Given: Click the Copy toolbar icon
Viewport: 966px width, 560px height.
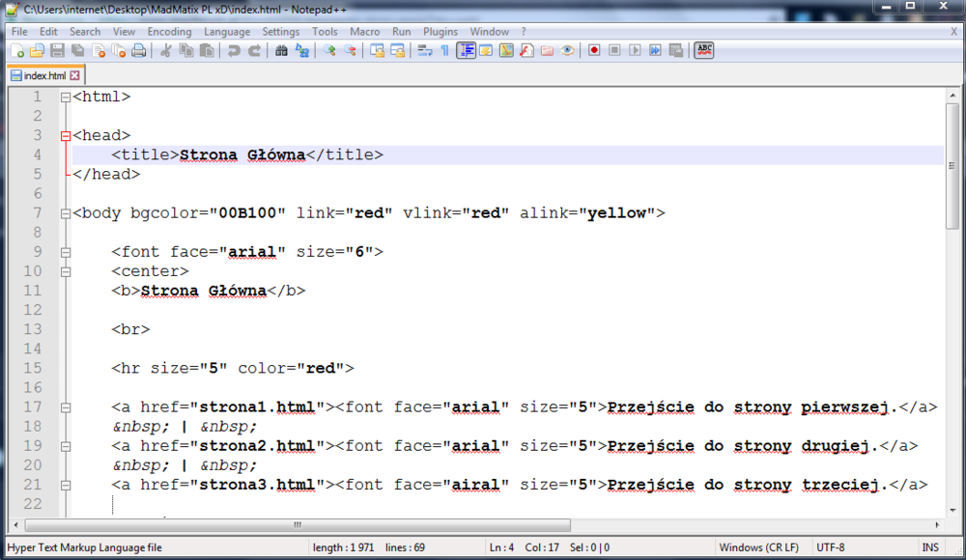Looking at the screenshot, I should (x=186, y=50).
